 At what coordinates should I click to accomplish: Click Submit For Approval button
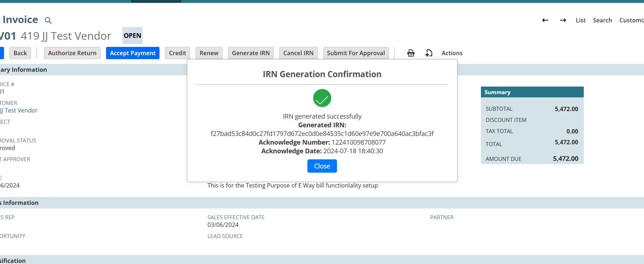pos(356,53)
